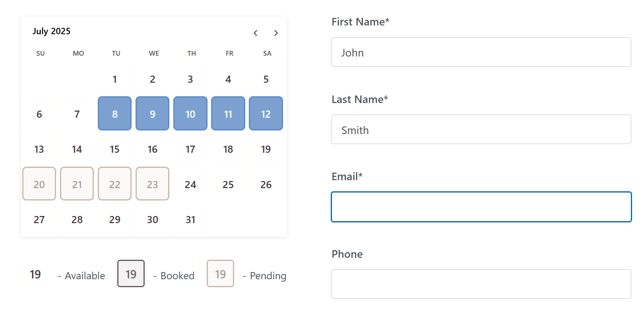Select July 10 in highlighted range
The image size is (644, 319).
190,114
